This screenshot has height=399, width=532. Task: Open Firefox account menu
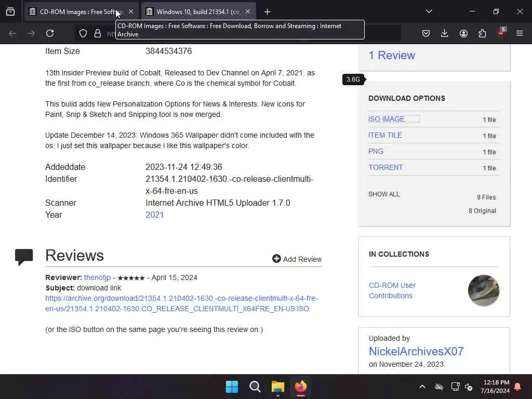click(x=463, y=33)
